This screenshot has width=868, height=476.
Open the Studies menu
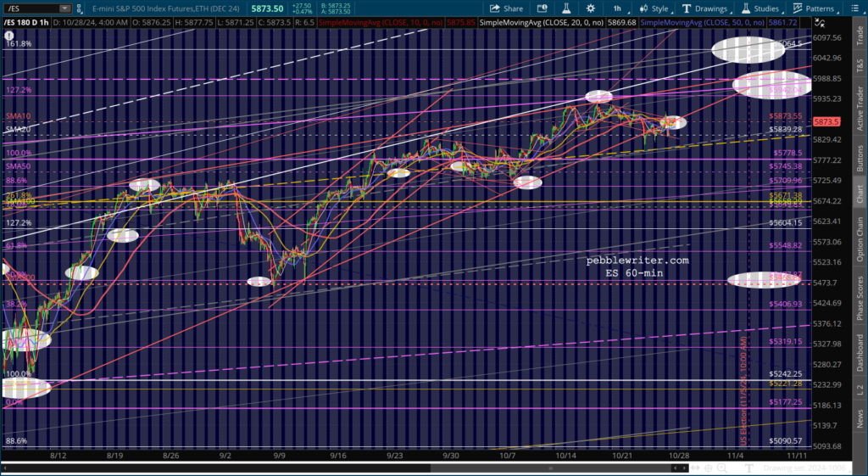point(760,8)
